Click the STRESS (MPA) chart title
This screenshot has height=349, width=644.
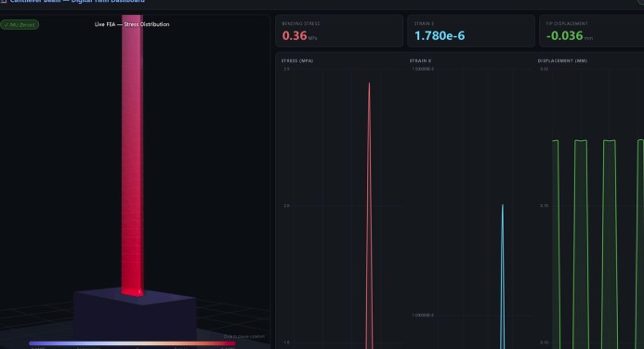(297, 60)
